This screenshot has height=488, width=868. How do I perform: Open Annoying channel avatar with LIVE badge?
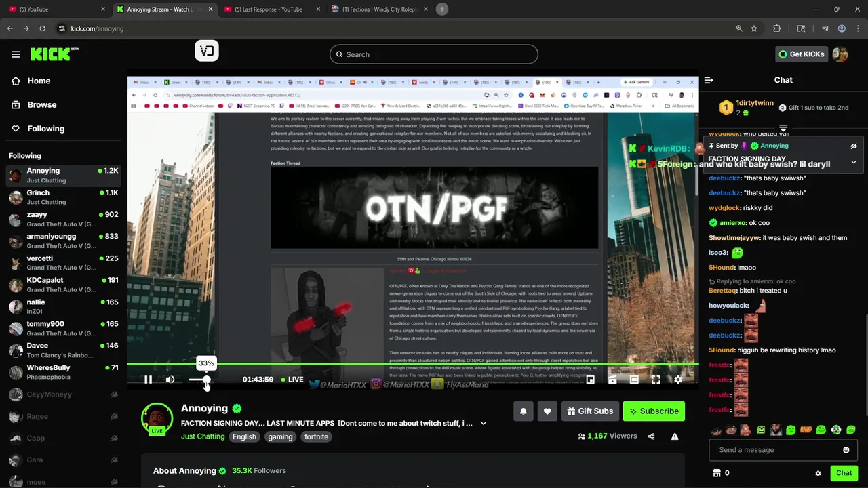157,419
